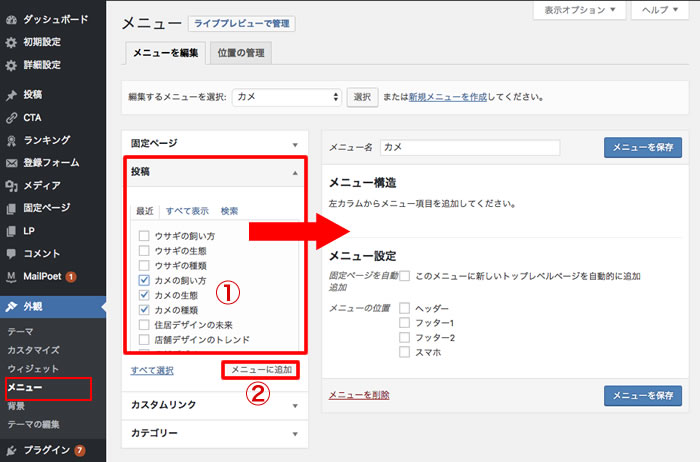Click the Plugins icon in the sidebar
This screenshot has height=462, width=700.
coord(11,450)
